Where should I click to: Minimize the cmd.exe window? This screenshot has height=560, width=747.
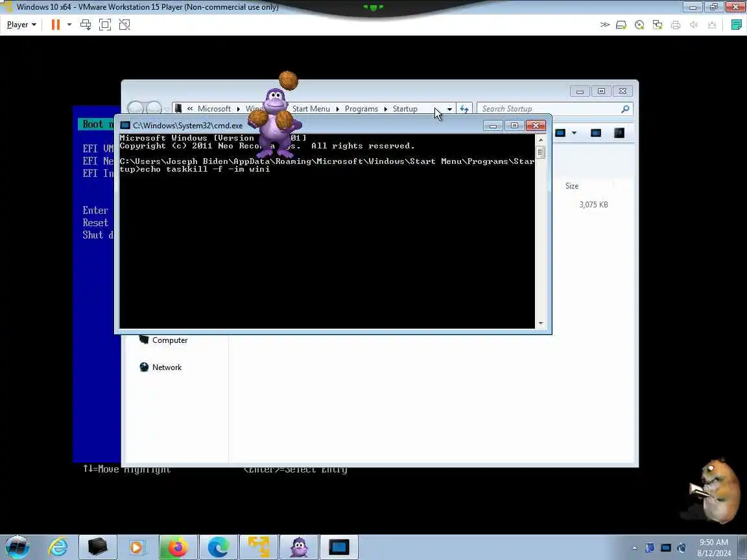tap(493, 126)
